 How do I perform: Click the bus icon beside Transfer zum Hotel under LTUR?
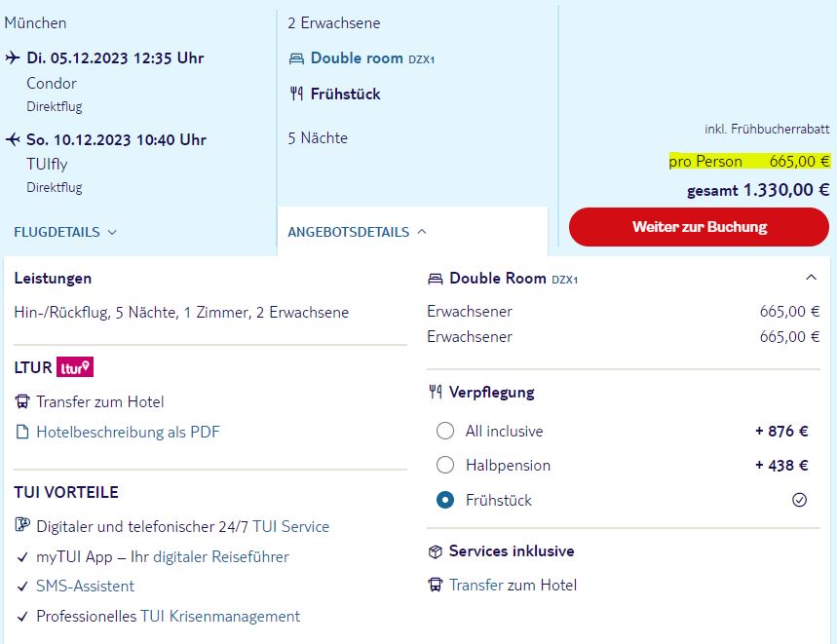[x=22, y=401]
